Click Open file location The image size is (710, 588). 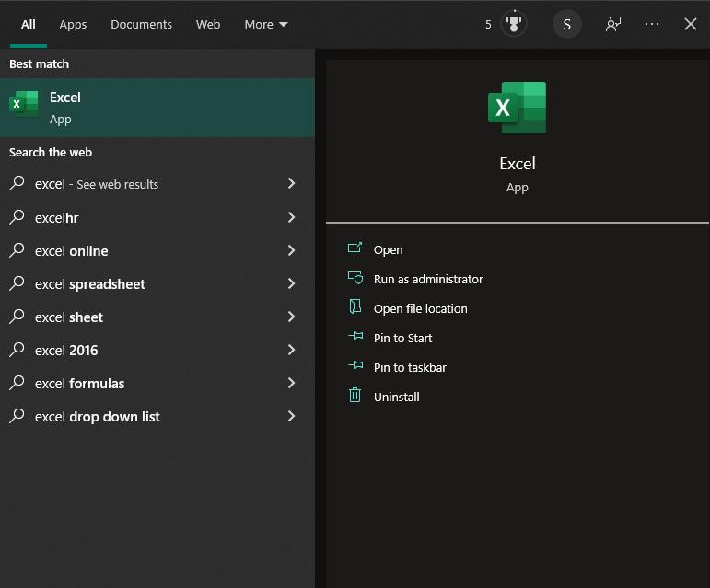coord(421,308)
